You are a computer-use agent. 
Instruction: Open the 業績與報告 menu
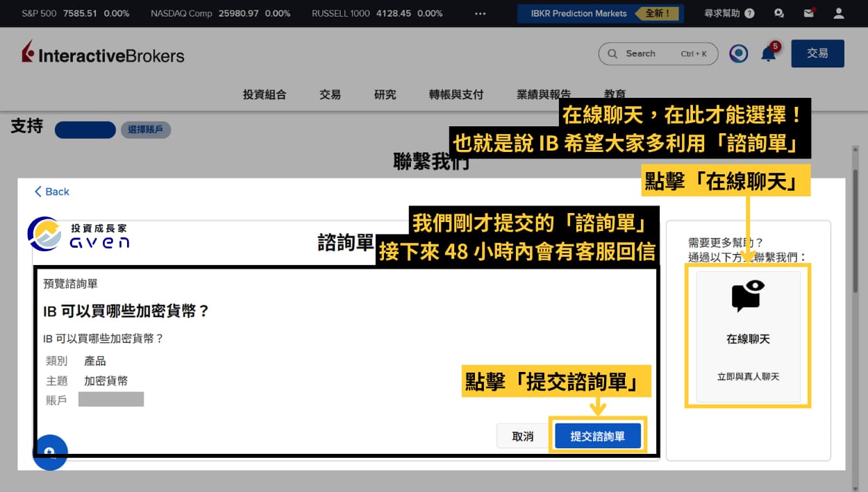544,94
